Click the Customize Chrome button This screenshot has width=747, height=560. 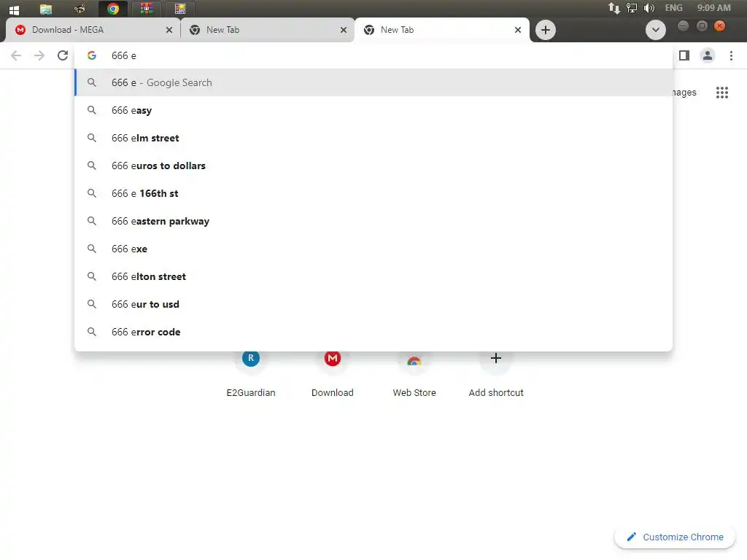[x=675, y=537]
